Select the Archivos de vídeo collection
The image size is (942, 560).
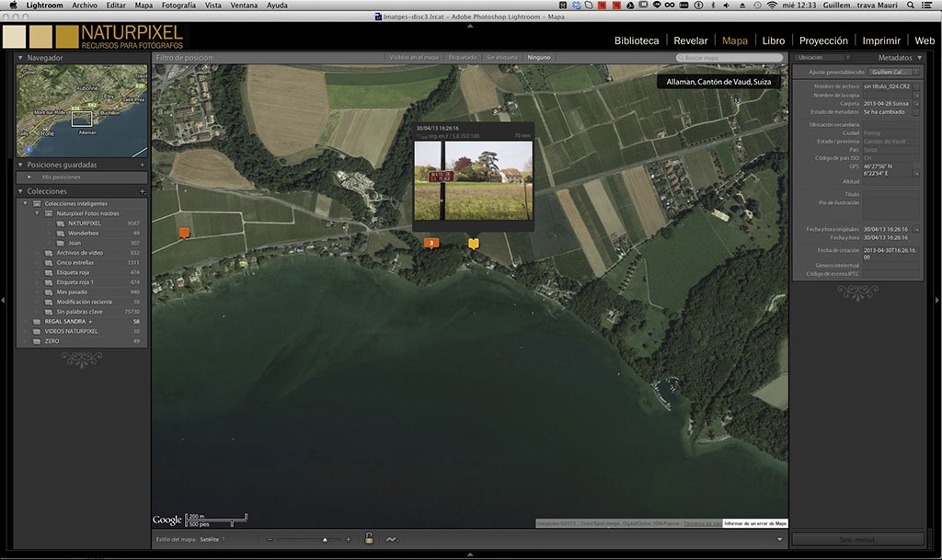point(79,253)
